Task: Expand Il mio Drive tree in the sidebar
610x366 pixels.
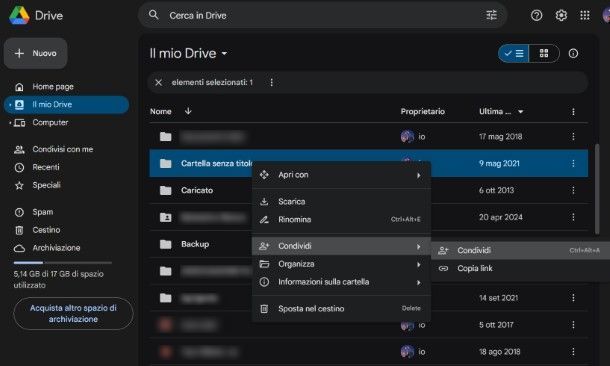Action: tap(10, 105)
